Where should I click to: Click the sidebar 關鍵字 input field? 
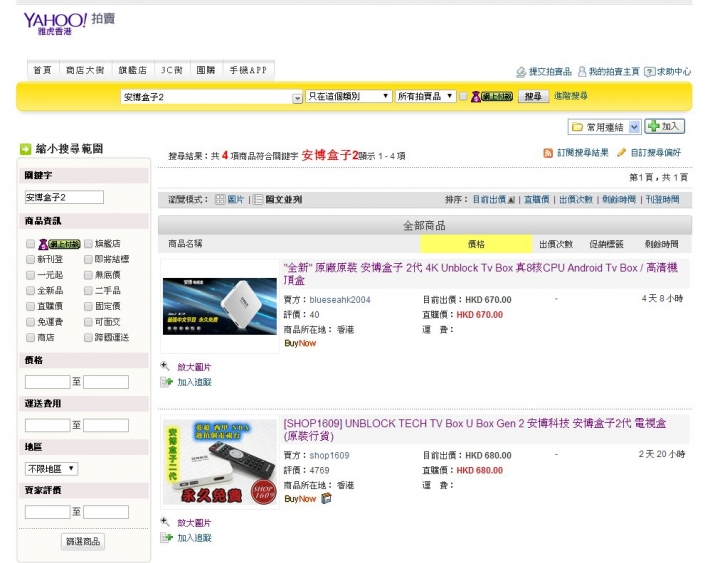pos(64,197)
